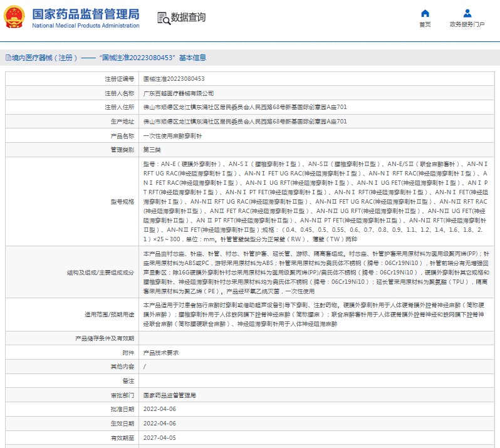Click the 批准日期 value 2022-04-06
The width and height of the screenshot is (500, 448).
tap(159, 409)
